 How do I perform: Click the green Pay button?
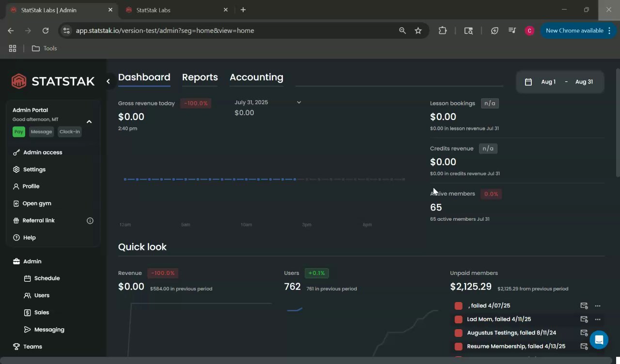tap(19, 132)
